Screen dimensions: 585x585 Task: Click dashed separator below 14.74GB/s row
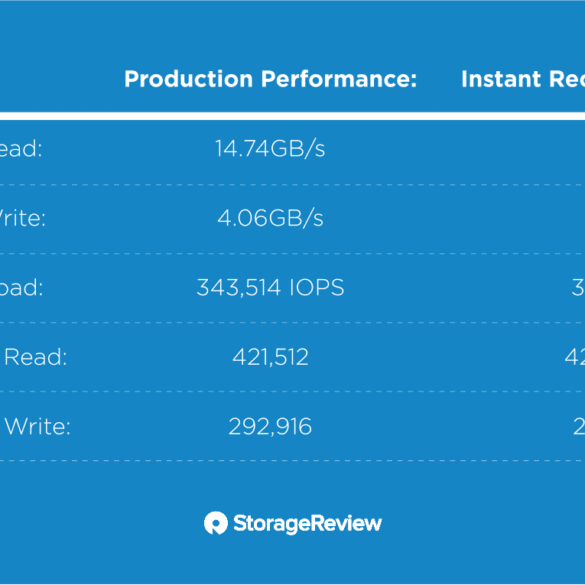pos(292,185)
